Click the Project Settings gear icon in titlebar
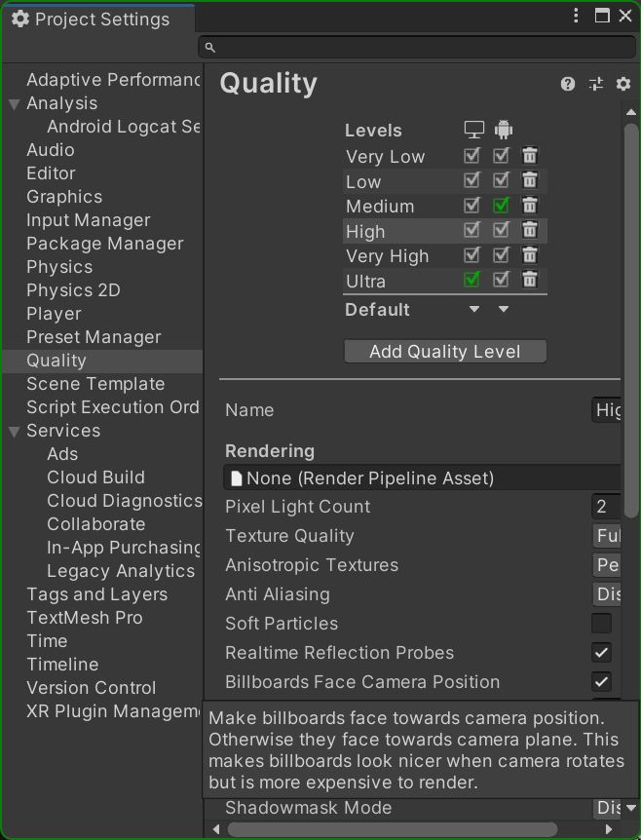The image size is (641, 840). tap(19, 18)
